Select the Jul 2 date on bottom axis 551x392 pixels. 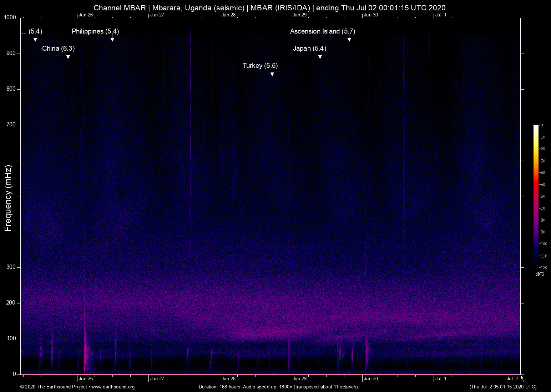[512, 379]
